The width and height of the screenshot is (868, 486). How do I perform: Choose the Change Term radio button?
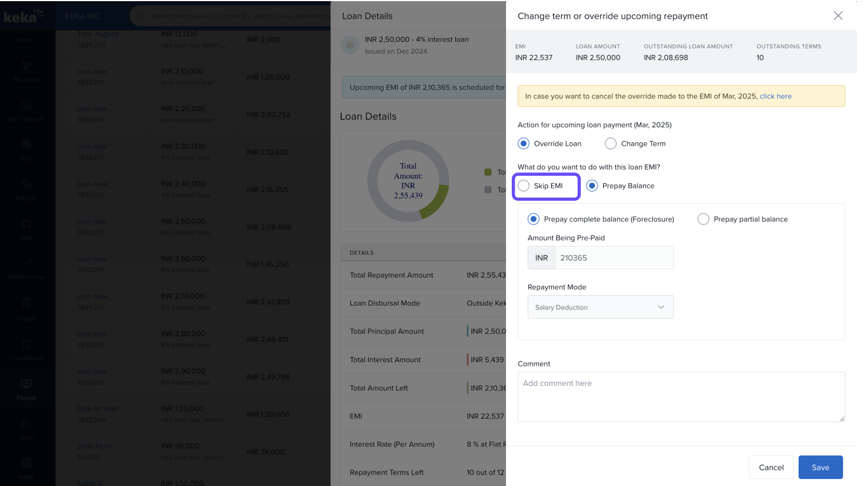click(x=611, y=143)
